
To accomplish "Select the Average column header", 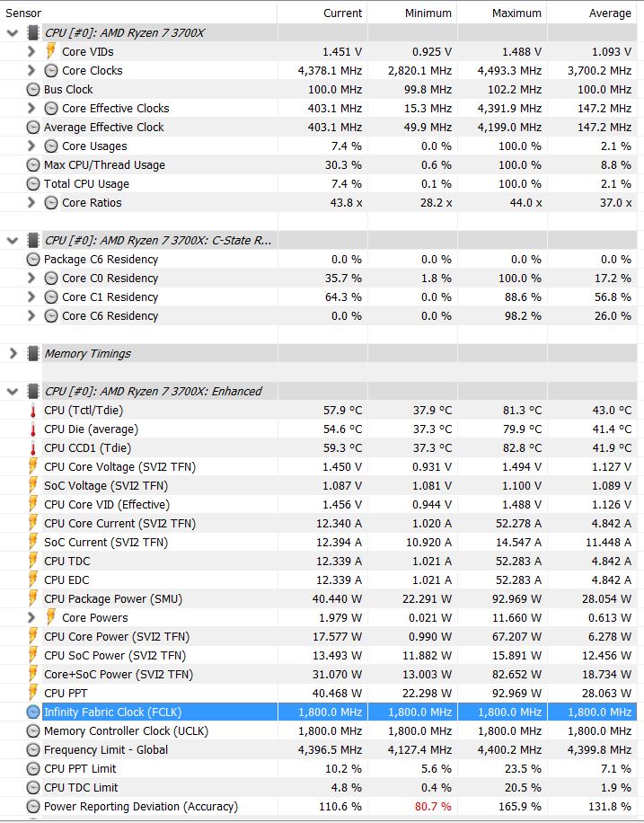I will pyautogui.click(x=610, y=13).
